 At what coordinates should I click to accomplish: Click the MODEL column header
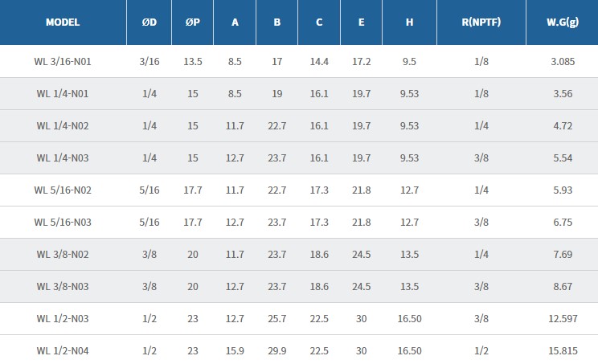click(x=63, y=22)
